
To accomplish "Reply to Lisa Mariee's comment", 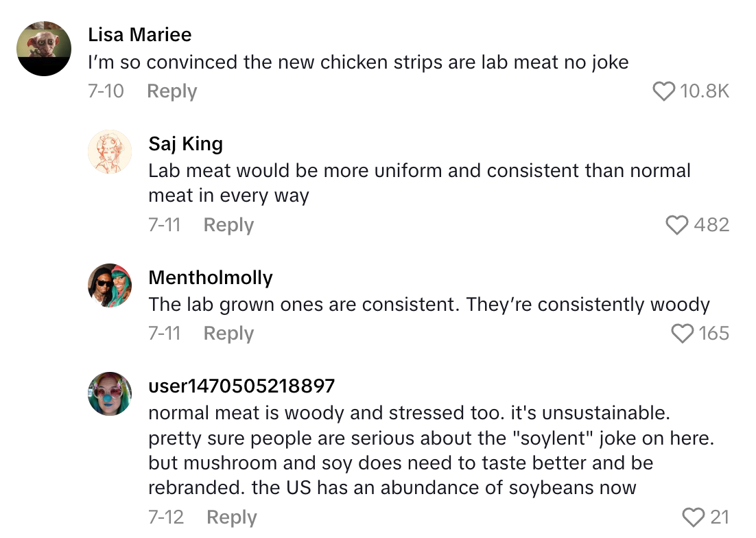I will [171, 91].
